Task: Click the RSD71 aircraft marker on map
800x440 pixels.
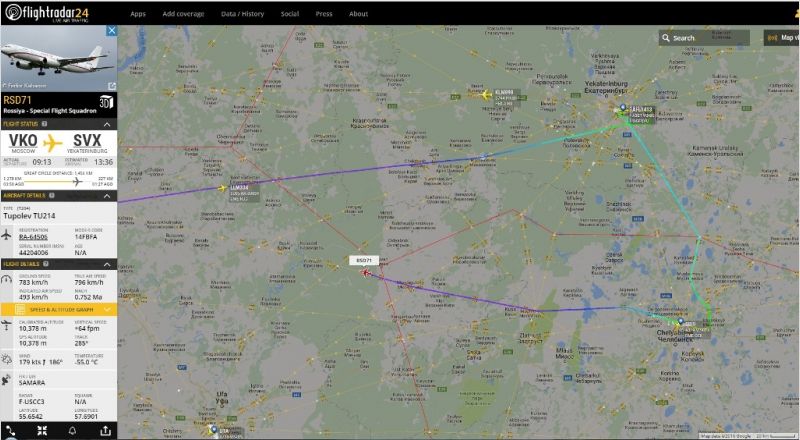Action: pyautogui.click(x=366, y=273)
